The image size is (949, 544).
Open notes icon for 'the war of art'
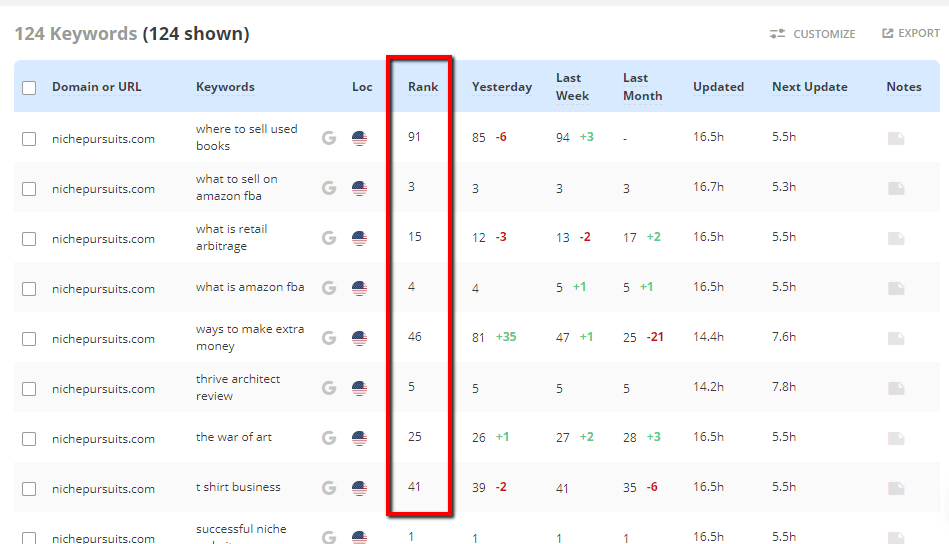[x=896, y=438]
